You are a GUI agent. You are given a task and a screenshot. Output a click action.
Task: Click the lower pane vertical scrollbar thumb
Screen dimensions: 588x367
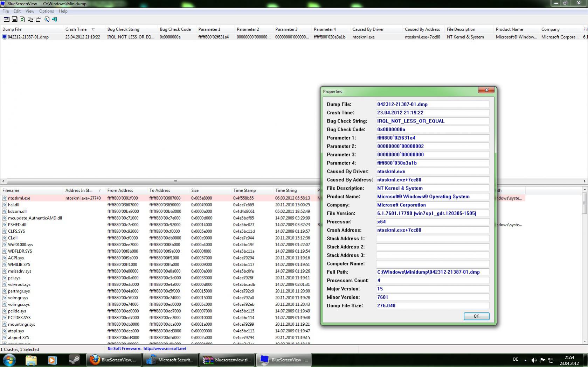[x=584, y=203]
